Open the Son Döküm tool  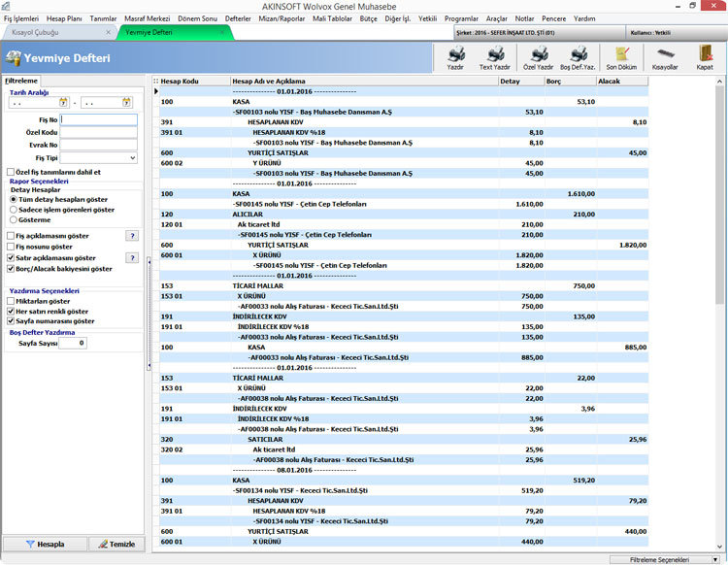click(621, 58)
